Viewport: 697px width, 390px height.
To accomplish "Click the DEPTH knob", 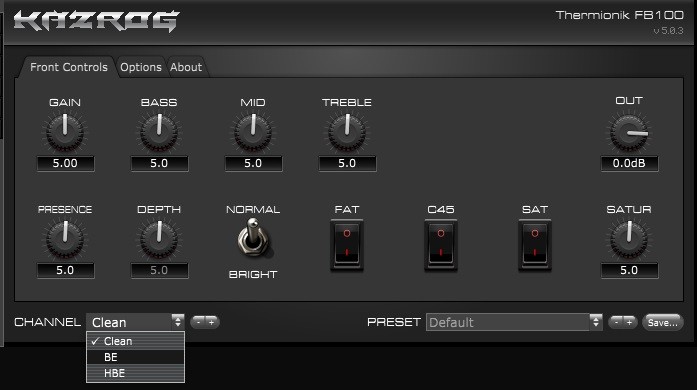I will (159, 239).
